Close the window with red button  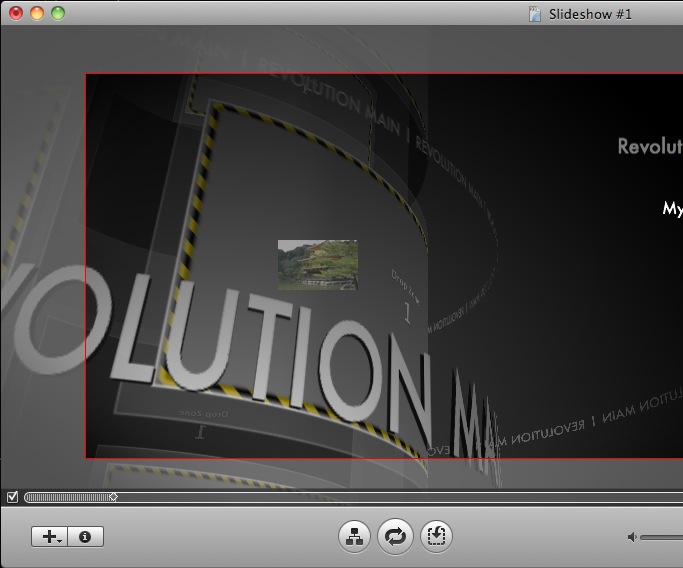pyautogui.click(x=16, y=13)
